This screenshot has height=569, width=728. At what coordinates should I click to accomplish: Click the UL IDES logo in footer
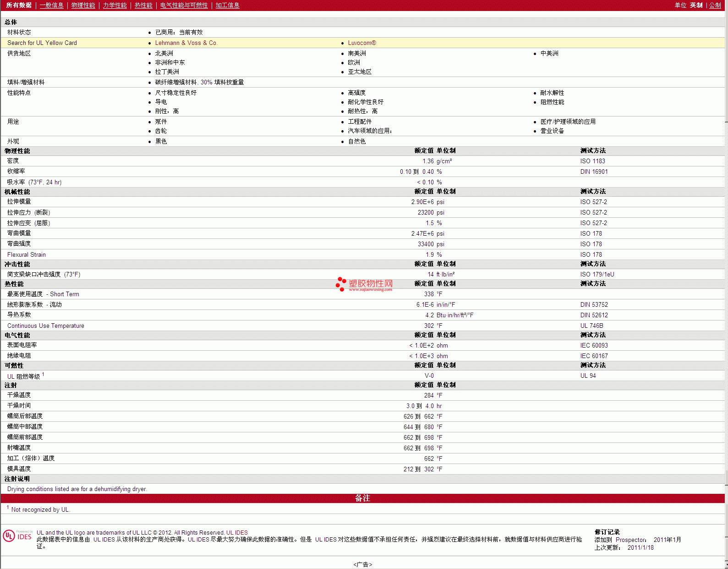pos(18,536)
